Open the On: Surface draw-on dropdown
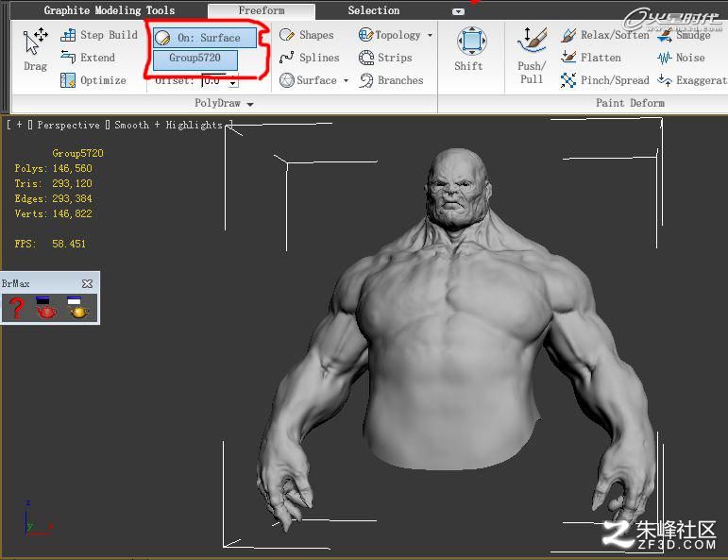Image resolution: width=728 pixels, height=560 pixels. click(205, 38)
